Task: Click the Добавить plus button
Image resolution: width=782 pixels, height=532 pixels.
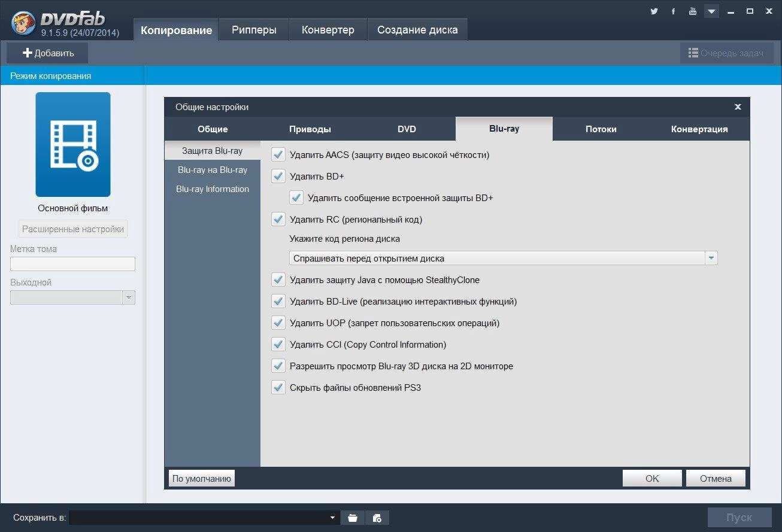Action: (x=48, y=53)
